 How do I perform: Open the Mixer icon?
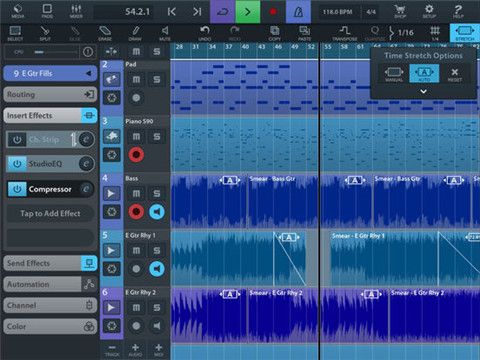[x=76, y=11]
